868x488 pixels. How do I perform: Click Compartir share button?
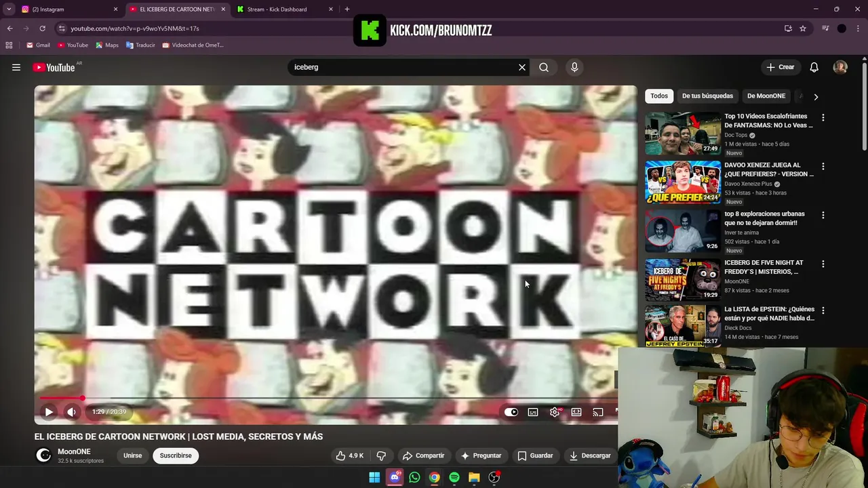[423, 455]
